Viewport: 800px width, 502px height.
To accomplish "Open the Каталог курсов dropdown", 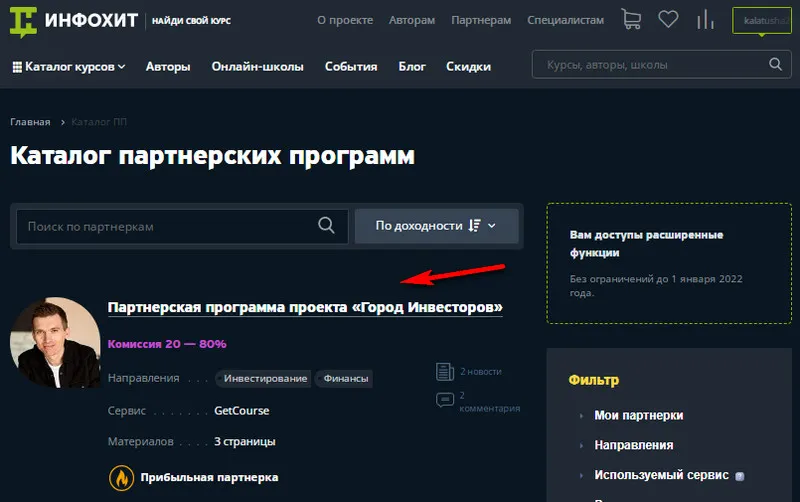I will pos(69,67).
